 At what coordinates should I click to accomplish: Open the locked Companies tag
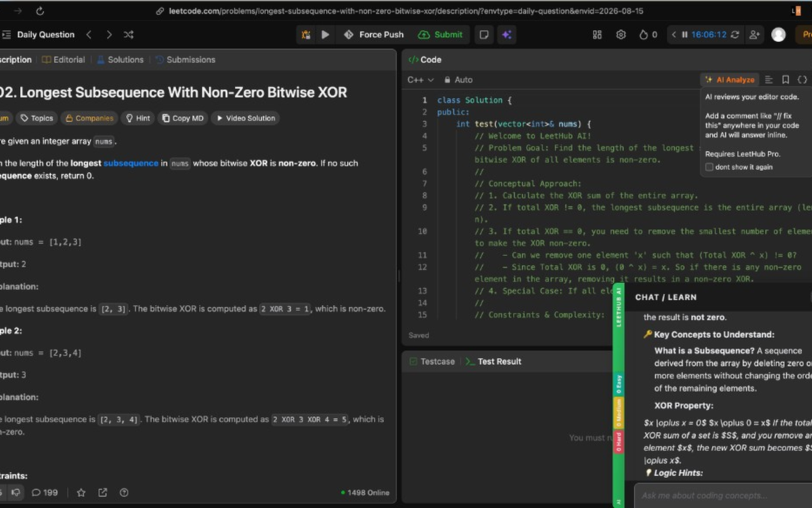pyautogui.click(x=89, y=118)
